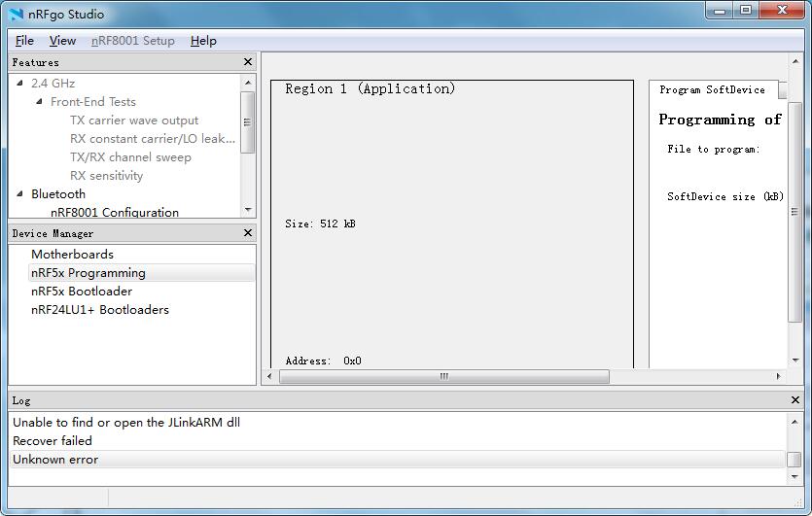Open the Help menu
Viewport: 812px width, 516px height.
point(203,41)
